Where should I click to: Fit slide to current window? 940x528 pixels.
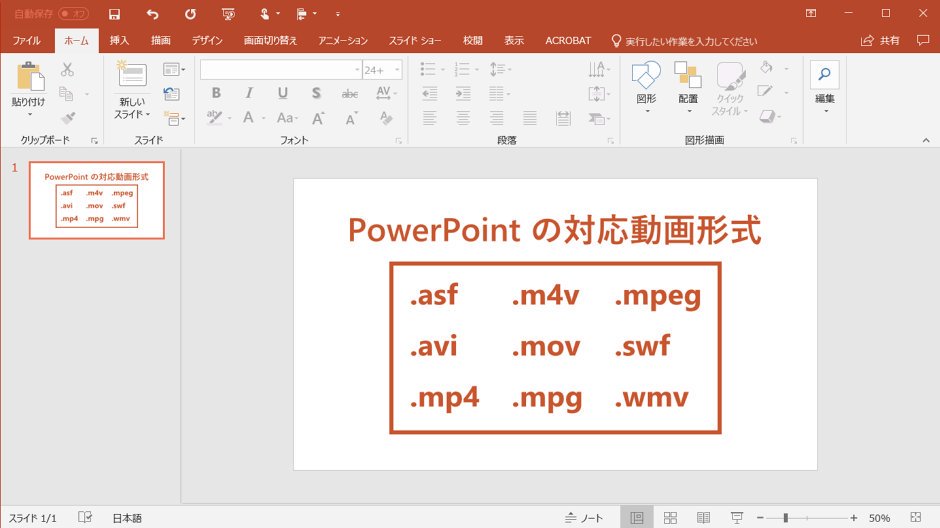915,517
